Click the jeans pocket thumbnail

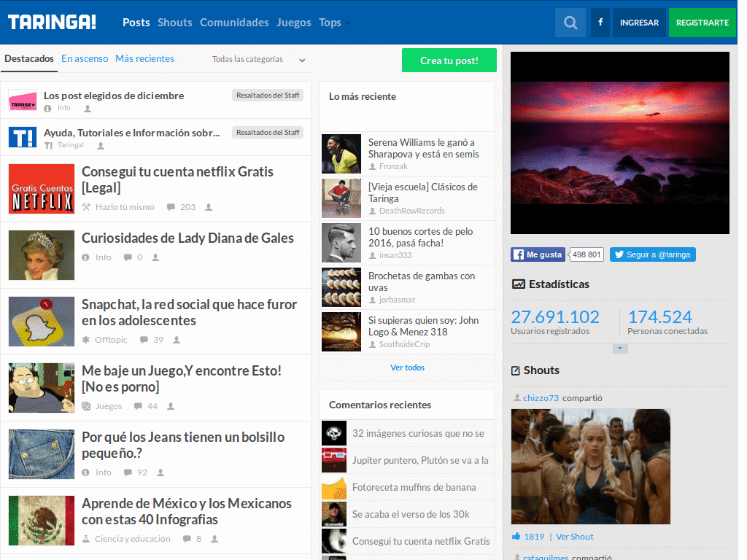point(42,454)
